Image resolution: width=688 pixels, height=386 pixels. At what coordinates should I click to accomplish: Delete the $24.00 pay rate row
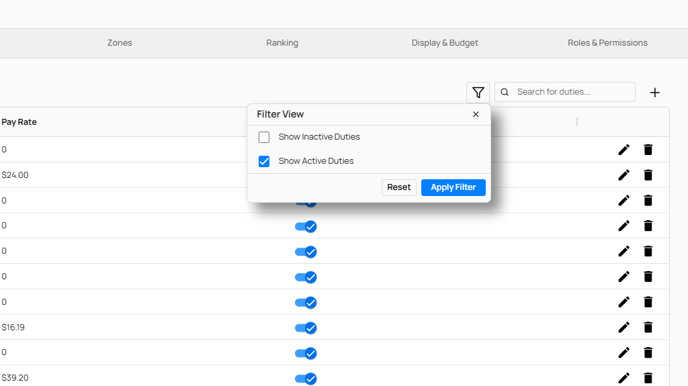(x=648, y=175)
